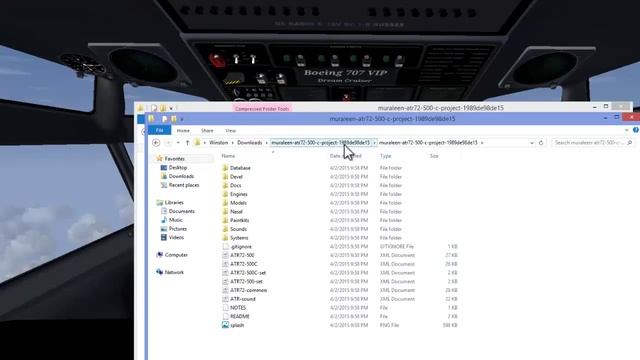Image resolution: width=640 pixels, height=360 pixels.
Task: Expand breadcrumb arrow after Downloads
Action: [267, 143]
